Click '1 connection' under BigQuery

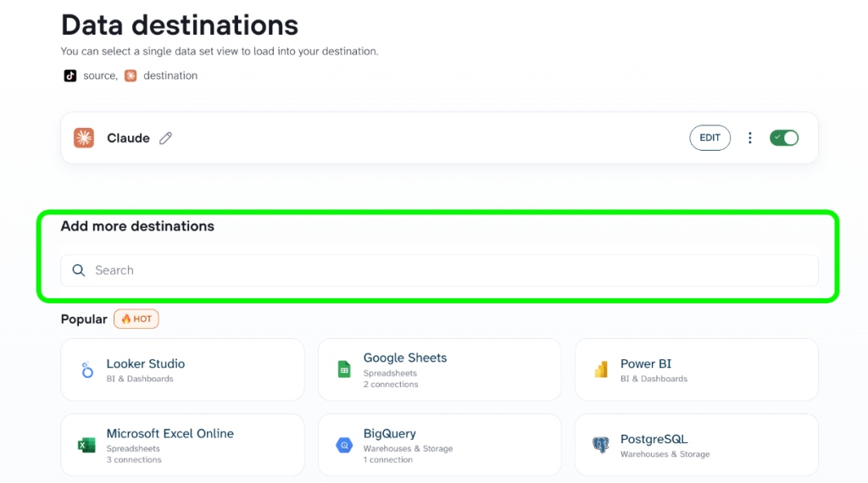[388, 460]
